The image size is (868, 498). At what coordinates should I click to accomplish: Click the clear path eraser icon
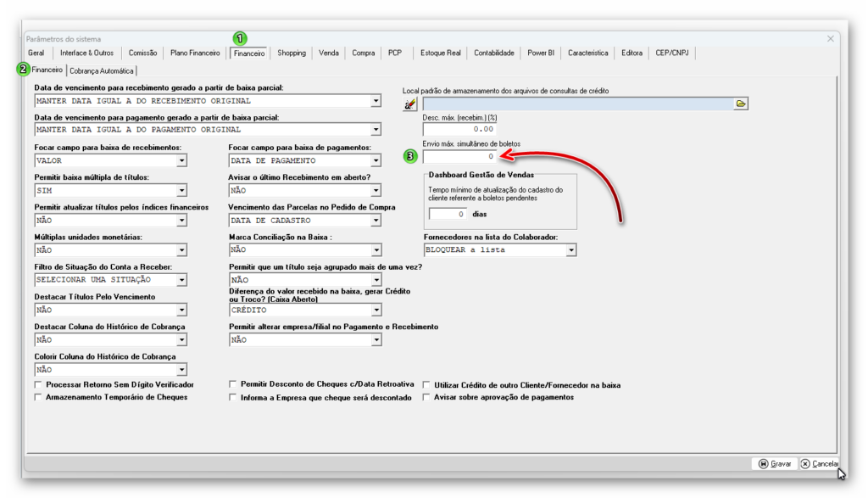point(411,104)
